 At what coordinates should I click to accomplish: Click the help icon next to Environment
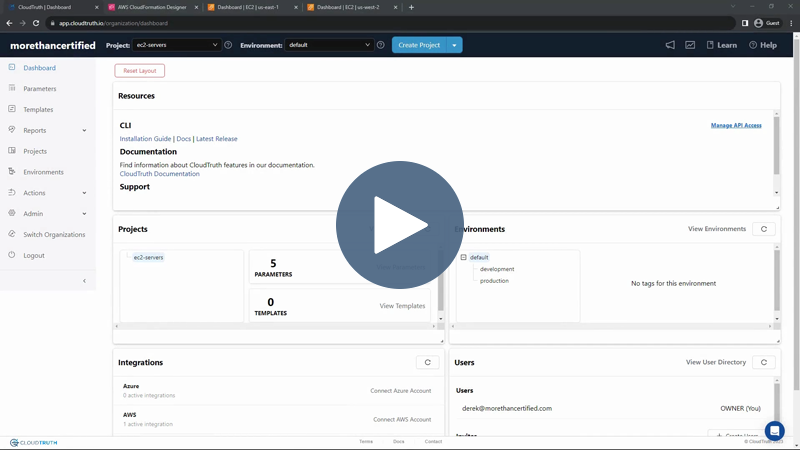[381, 45]
